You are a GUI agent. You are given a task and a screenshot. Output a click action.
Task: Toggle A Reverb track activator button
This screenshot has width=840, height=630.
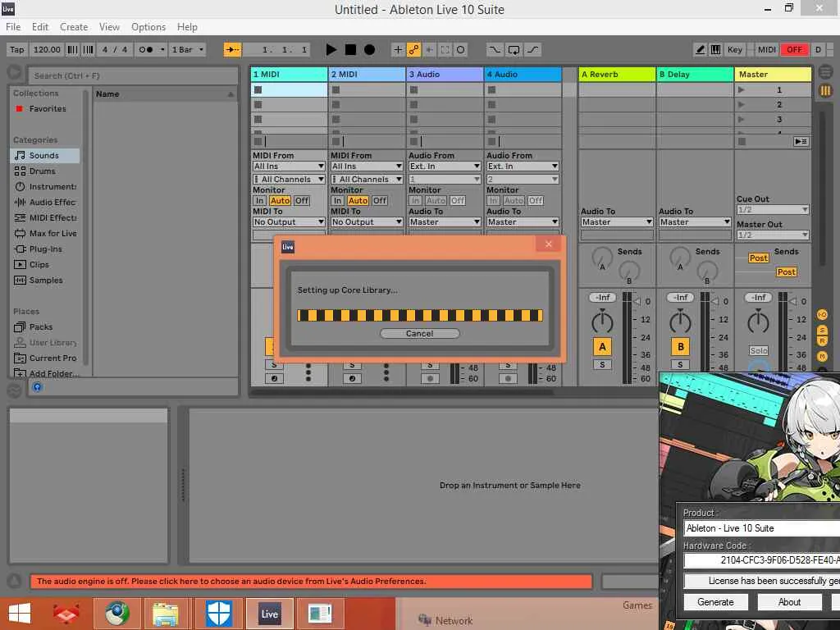[602, 347]
